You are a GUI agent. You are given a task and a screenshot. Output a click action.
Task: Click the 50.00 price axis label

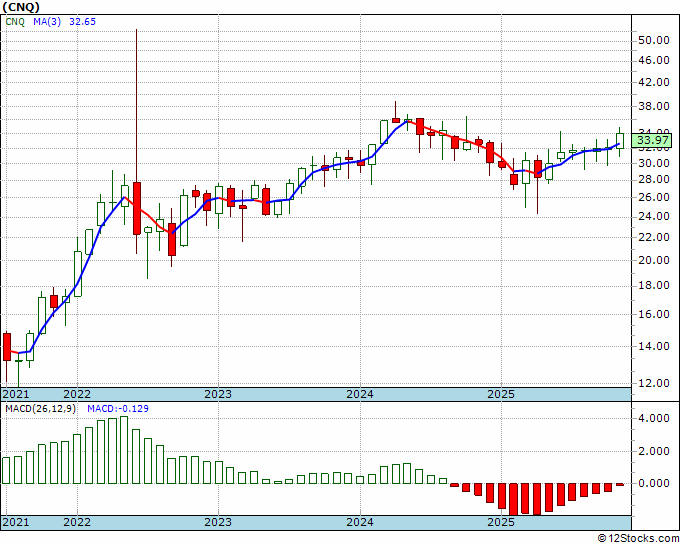click(x=654, y=40)
